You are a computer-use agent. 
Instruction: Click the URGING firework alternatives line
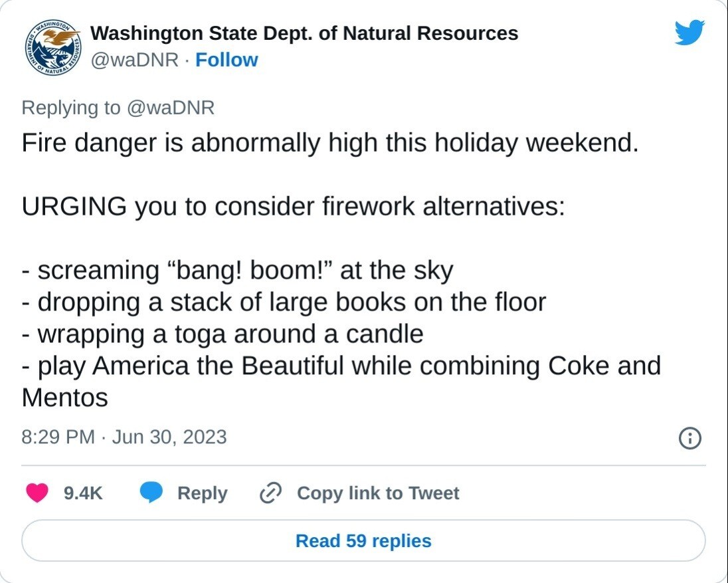point(294,206)
